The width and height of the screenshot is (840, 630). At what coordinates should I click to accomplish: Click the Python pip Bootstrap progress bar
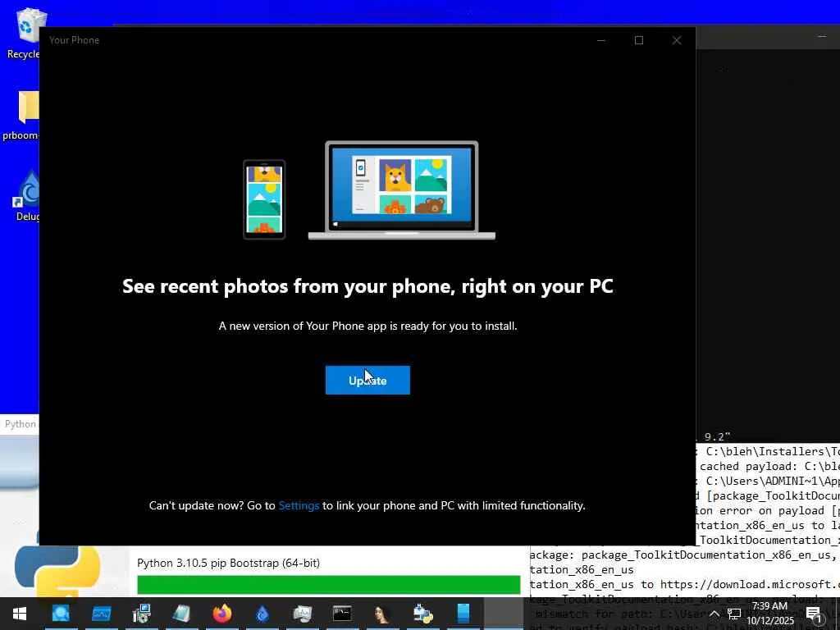coord(328,584)
